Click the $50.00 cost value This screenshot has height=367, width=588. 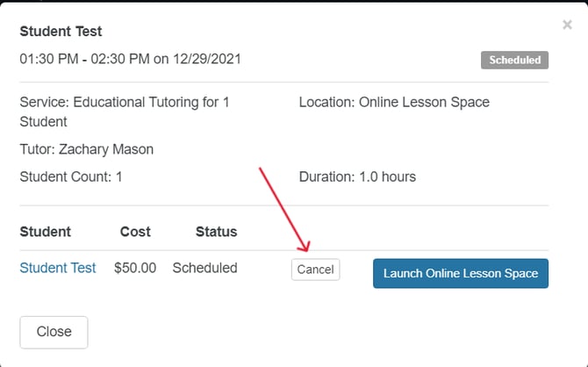[135, 268]
